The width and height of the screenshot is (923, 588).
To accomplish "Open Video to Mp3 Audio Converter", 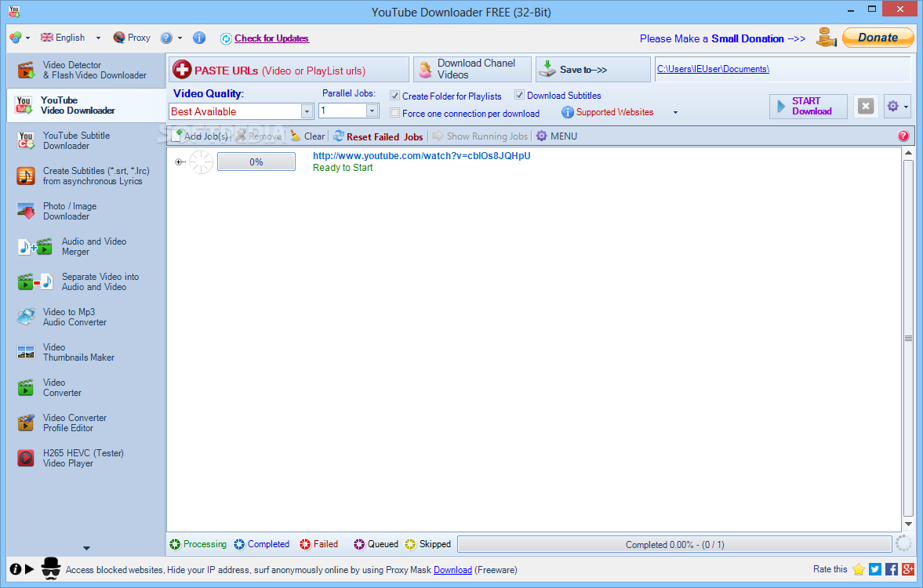I will 86,318.
